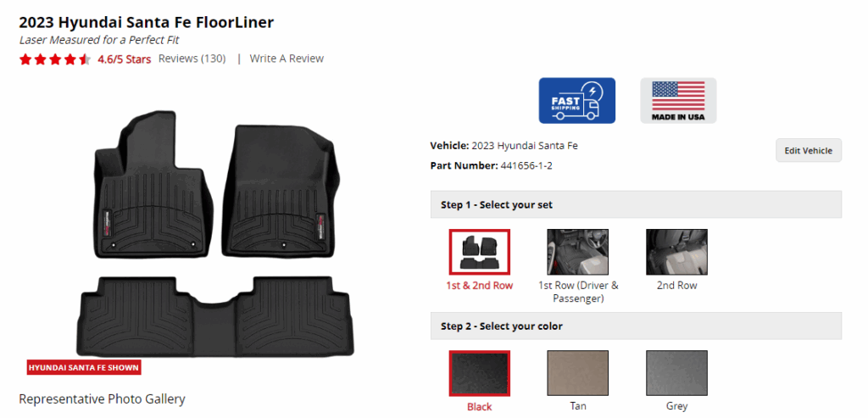Viewport: 868px width, 418px height.
Task: Select the Black color swatch
Action: (x=480, y=373)
